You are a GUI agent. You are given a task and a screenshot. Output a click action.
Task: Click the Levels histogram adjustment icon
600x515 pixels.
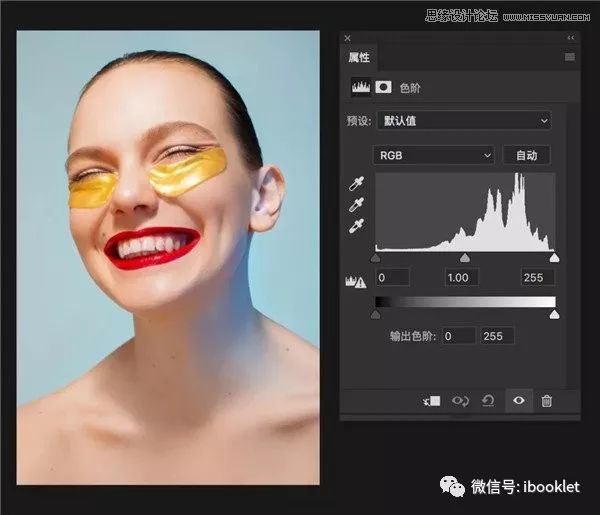360,88
